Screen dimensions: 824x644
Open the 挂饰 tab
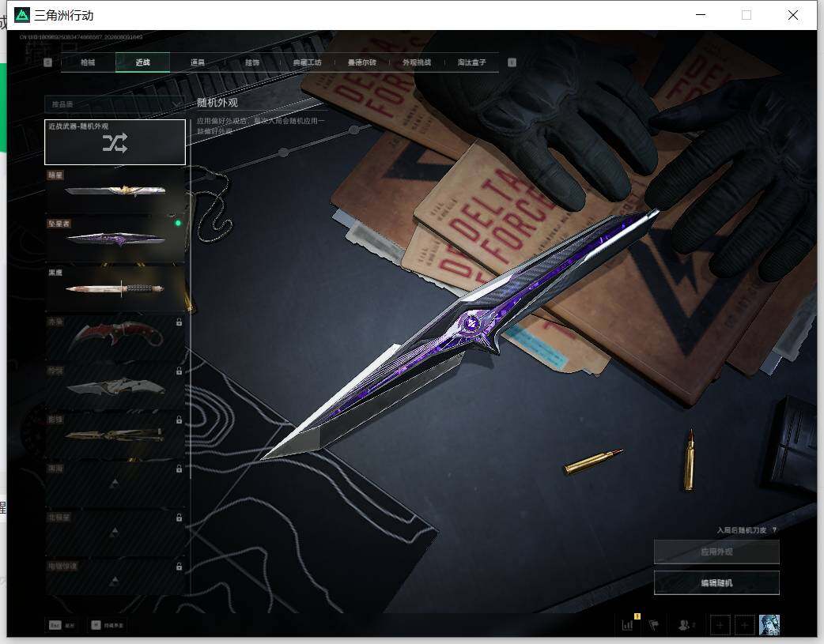(x=252, y=62)
